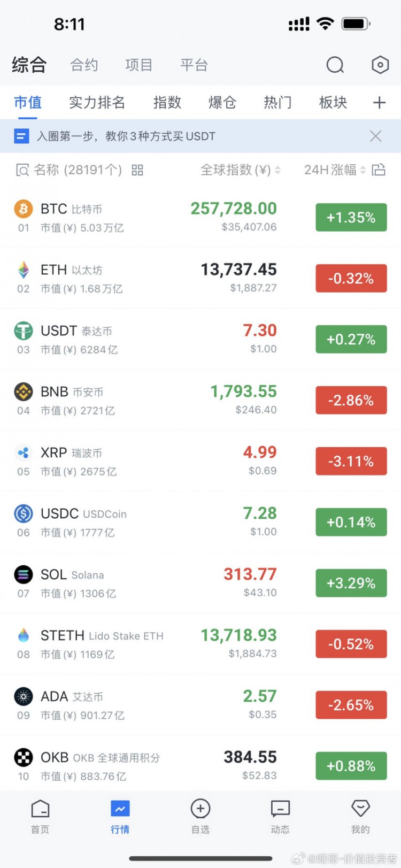
Task: Go to 首页 home in bottom bar
Action: coord(40,817)
